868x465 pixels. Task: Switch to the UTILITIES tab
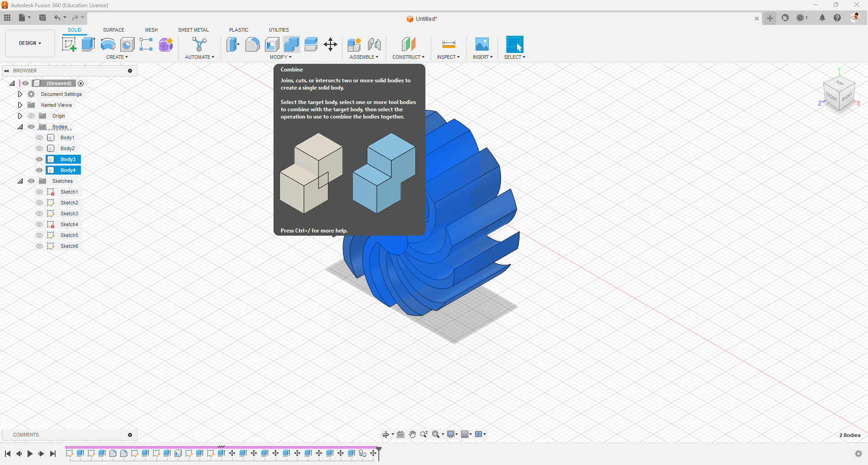coord(279,30)
